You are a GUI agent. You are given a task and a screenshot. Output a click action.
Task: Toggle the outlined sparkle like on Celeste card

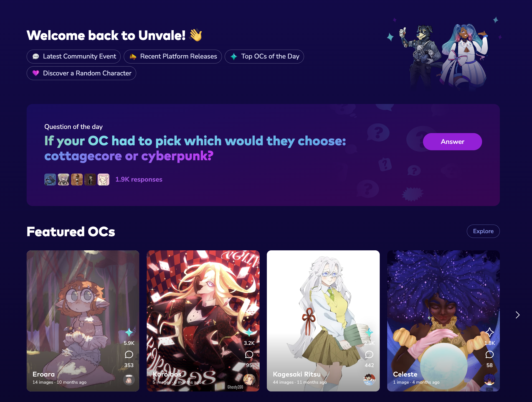(490, 332)
